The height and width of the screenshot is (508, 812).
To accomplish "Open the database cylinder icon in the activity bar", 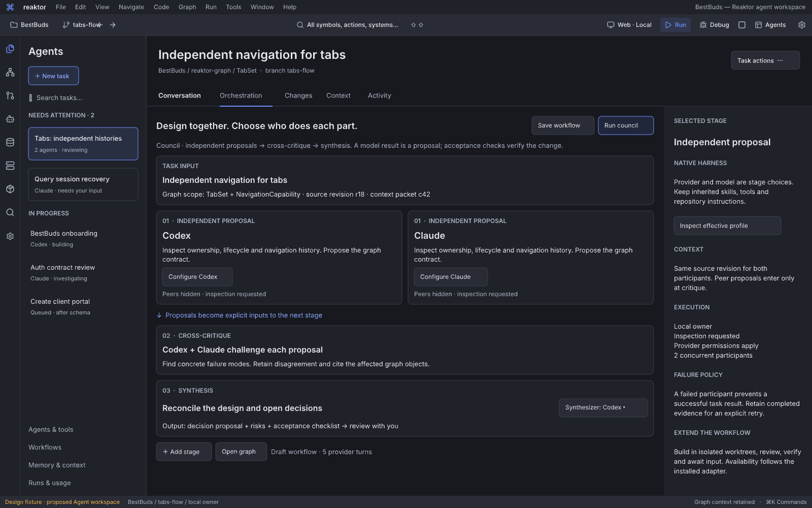I will (x=10, y=142).
